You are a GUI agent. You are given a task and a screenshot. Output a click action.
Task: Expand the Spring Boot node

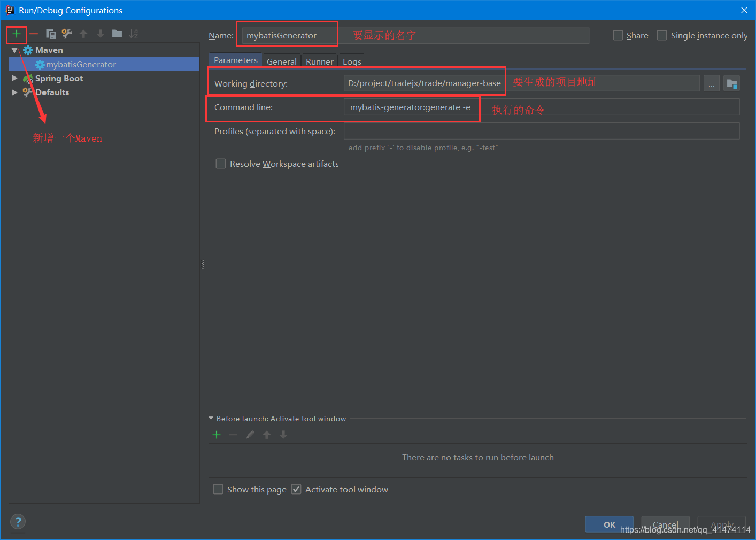(x=14, y=78)
